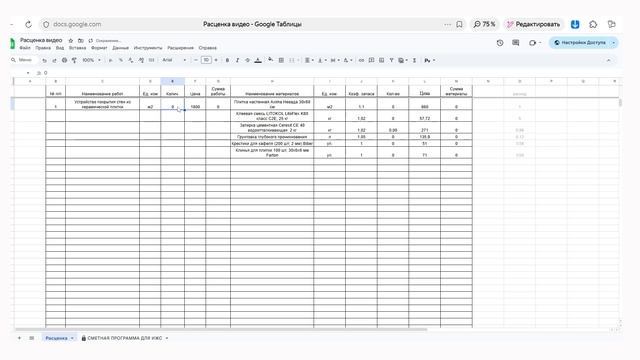Open the Файл menu

click(25, 48)
